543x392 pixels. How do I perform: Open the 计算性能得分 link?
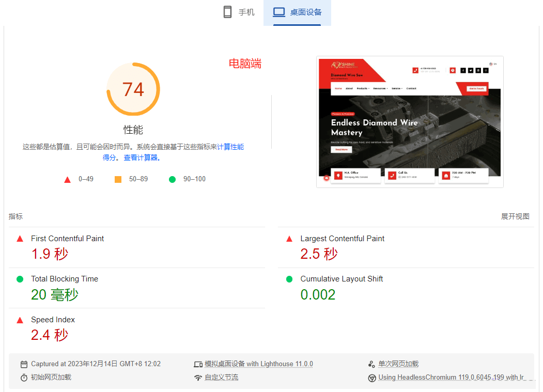(x=230, y=147)
